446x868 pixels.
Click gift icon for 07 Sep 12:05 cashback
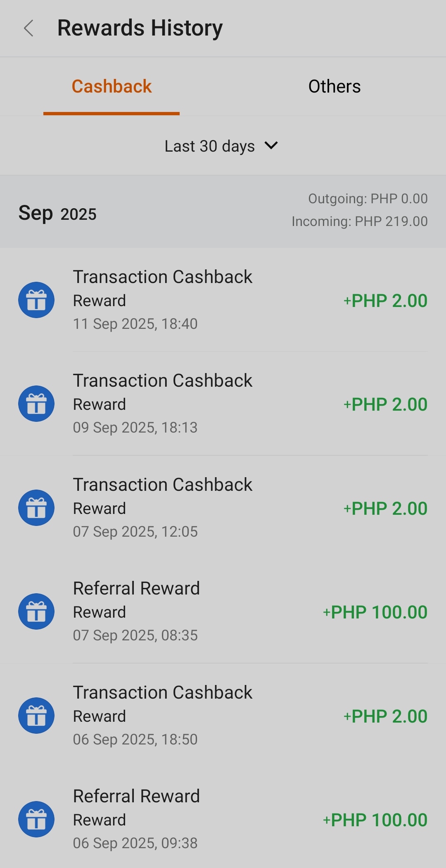click(36, 508)
